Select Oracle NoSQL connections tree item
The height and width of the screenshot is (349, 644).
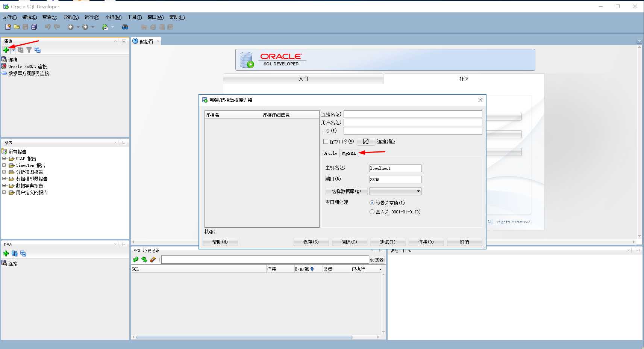click(27, 66)
